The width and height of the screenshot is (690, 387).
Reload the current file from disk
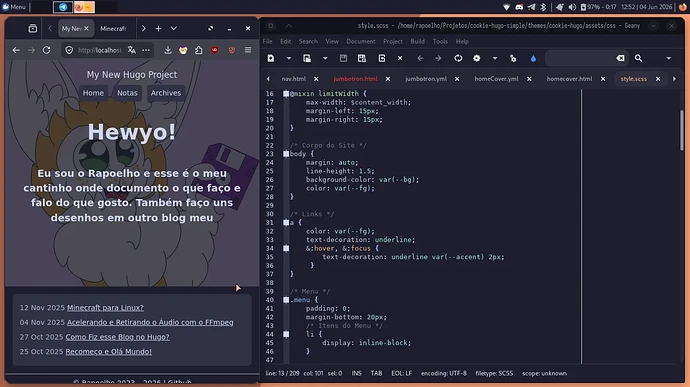click(x=382, y=58)
